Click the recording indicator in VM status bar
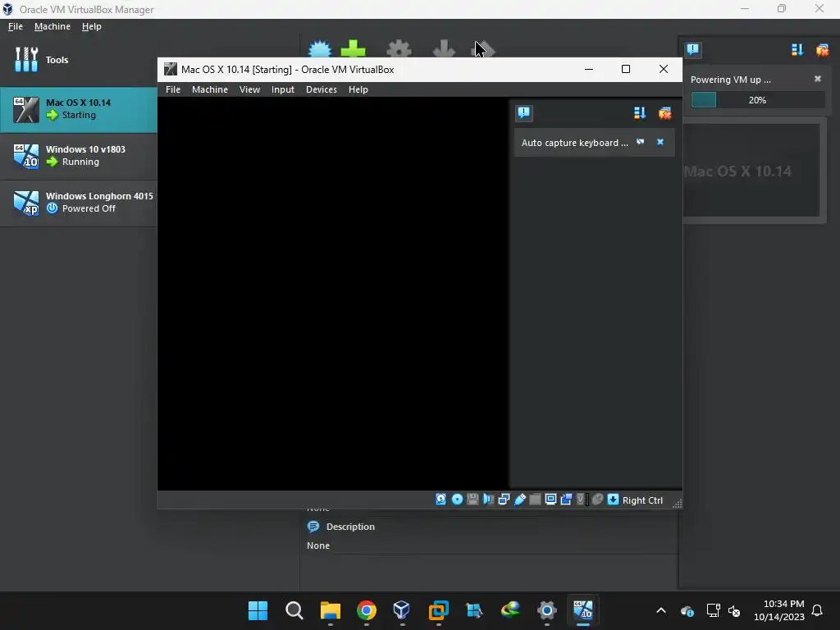 tap(566, 500)
